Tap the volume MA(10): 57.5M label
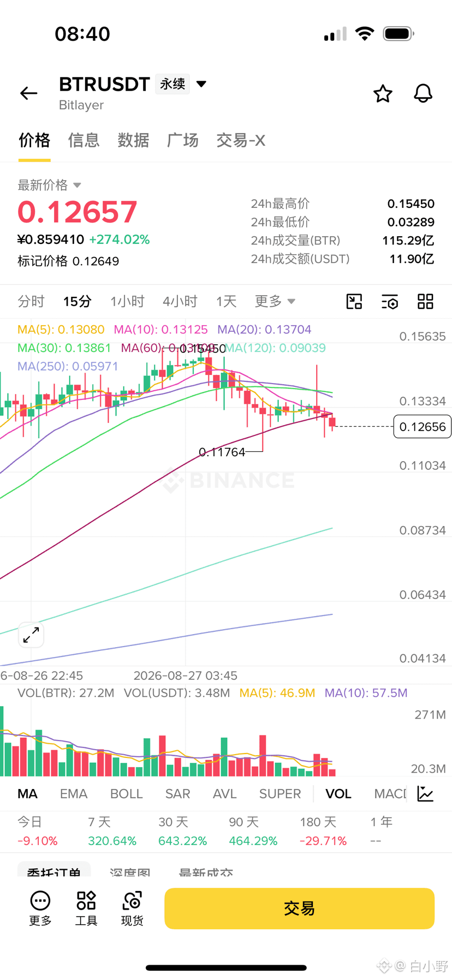Image resolution: width=452 pixels, height=980 pixels. (366, 693)
